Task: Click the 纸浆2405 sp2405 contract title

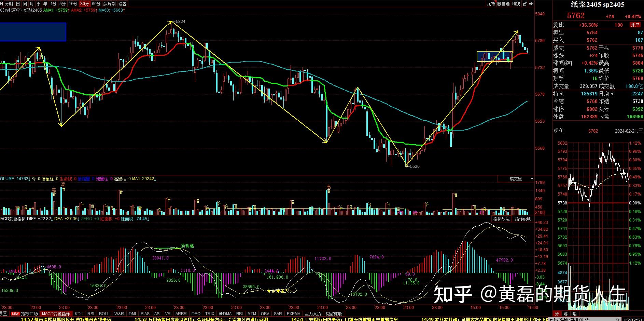Action: click(x=598, y=5)
